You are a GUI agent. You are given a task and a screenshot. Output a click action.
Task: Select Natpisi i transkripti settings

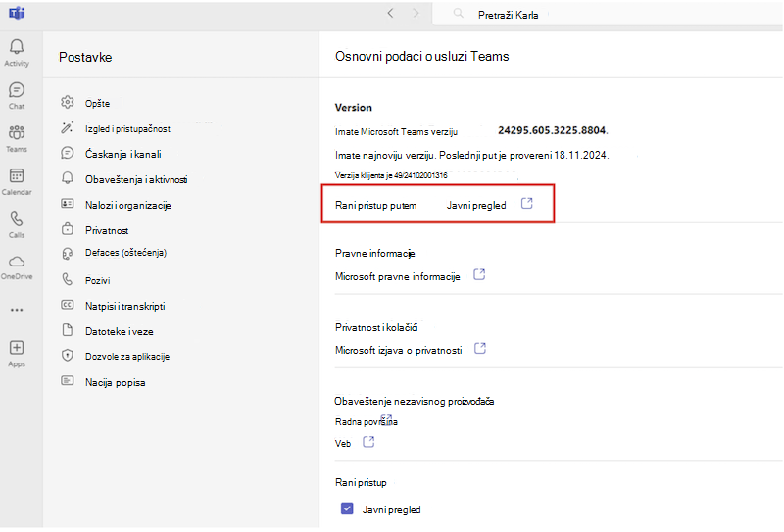(125, 306)
